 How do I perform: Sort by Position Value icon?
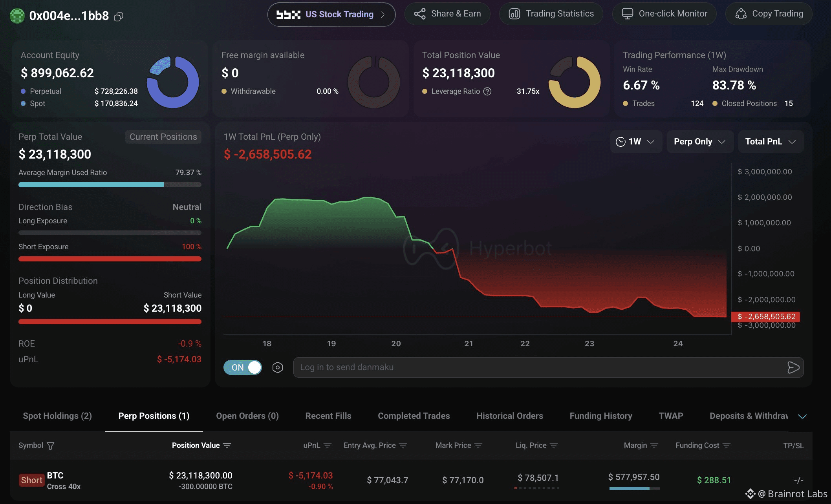coord(227,446)
